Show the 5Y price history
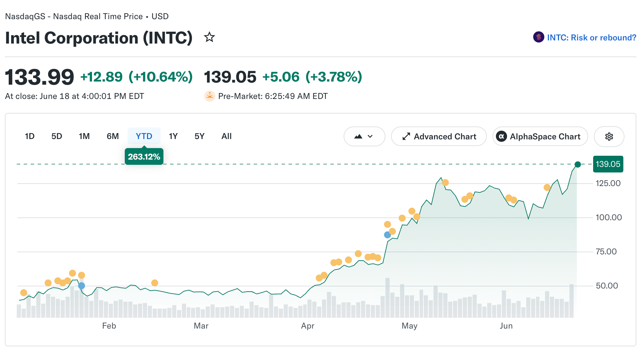 click(x=199, y=136)
